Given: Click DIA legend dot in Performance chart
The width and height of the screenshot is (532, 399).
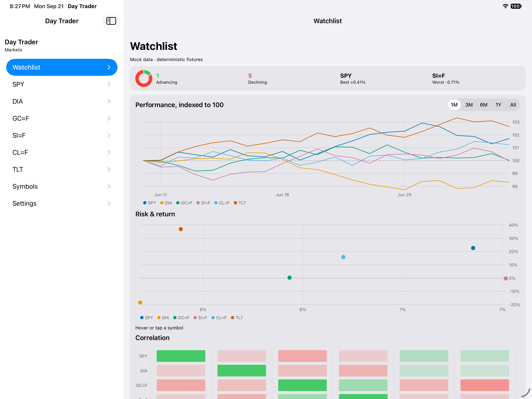Looking at the screenshot, I should pyautogui.click(x=162, y=203).
